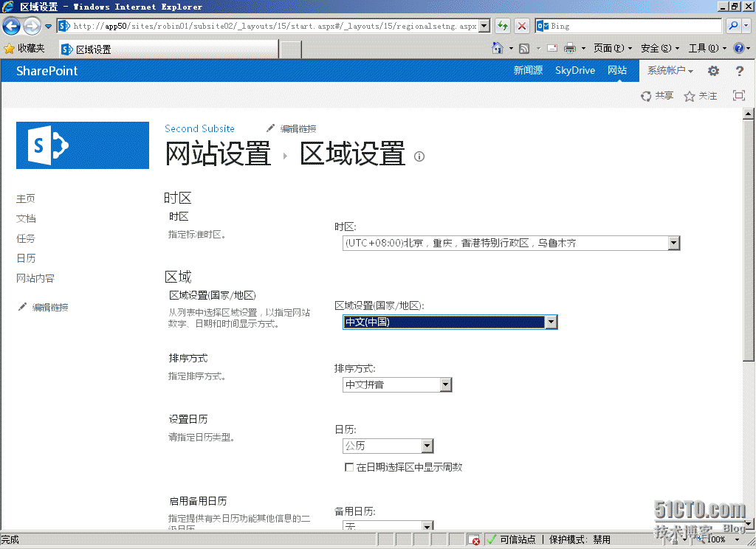Click the 可信站点 security zone indicator
Image resolution: width=756 pixels, height=549 pixels.
(511, 540)
